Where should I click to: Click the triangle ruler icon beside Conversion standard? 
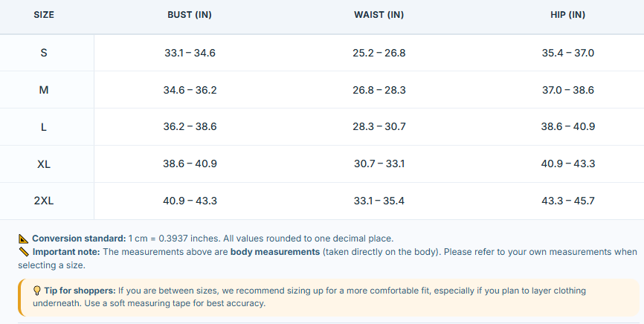tap(23, 239)
